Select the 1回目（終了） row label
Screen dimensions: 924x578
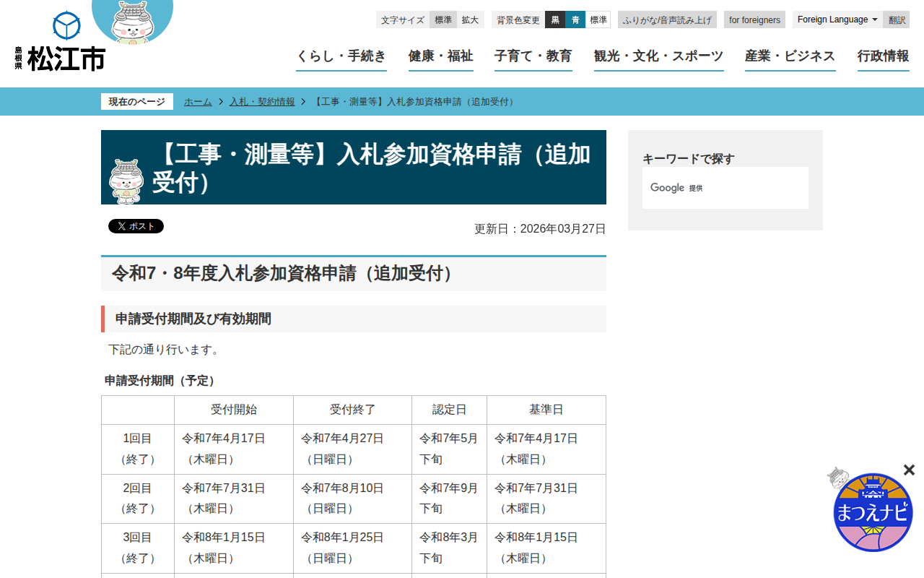click(138, 449)
